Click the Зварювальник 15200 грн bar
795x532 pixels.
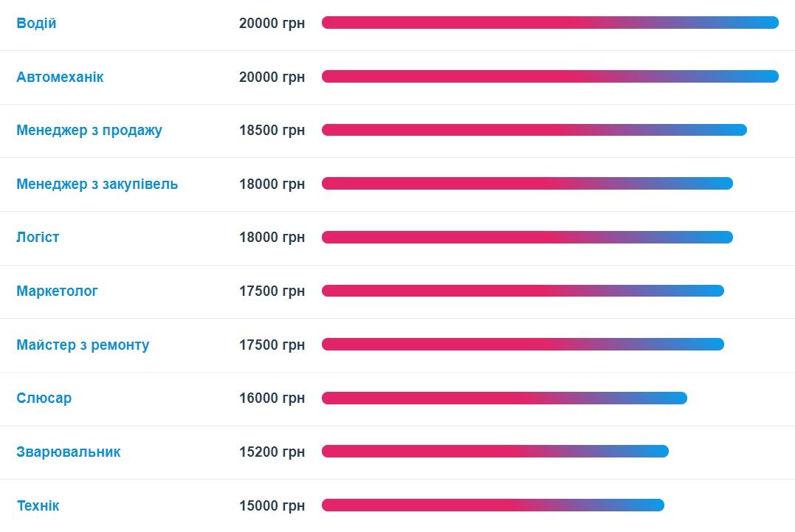point(495,452)
